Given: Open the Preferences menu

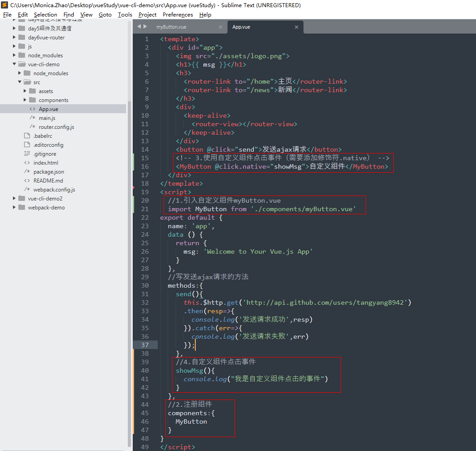Looking at the screenshot, I should pyautogui.click(x=177, y=15).
